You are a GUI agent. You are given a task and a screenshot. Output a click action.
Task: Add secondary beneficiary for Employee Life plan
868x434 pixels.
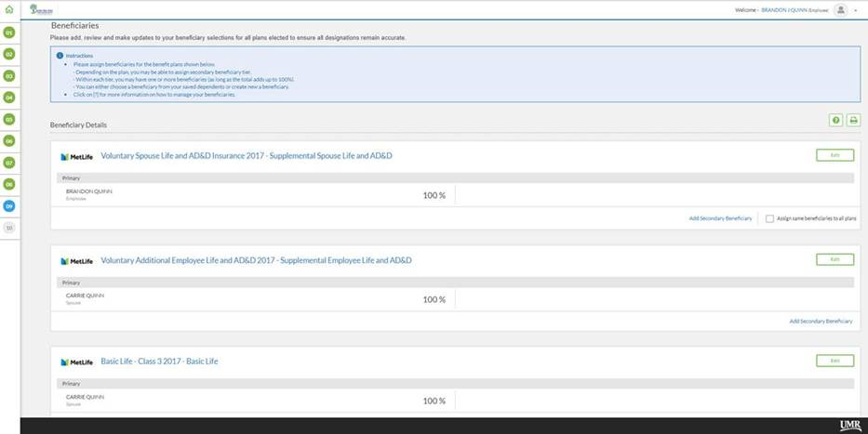[821, 321]
